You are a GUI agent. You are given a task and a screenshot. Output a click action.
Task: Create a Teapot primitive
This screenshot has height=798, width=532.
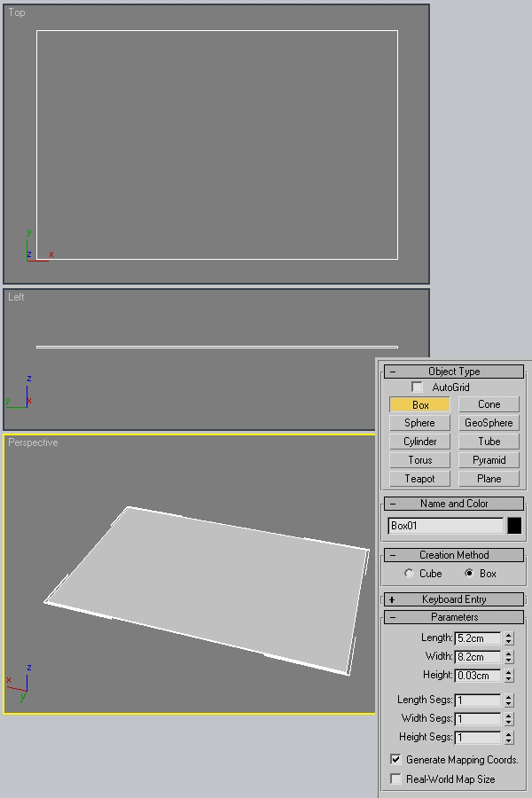pos(419,479)
